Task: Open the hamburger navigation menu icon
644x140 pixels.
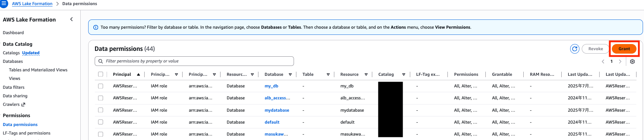Action: click(4, 4)
